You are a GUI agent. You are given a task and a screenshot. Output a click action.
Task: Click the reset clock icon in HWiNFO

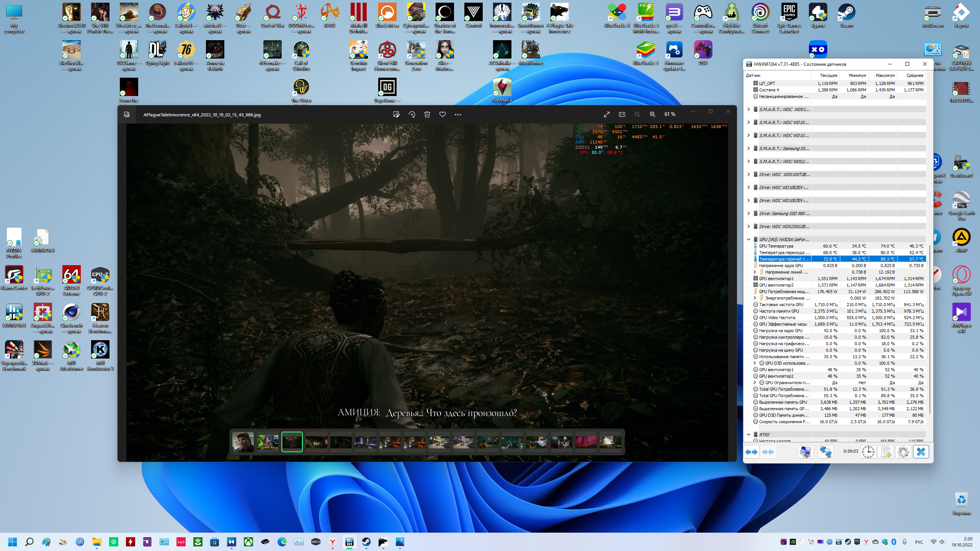click(x=868, y=452)
